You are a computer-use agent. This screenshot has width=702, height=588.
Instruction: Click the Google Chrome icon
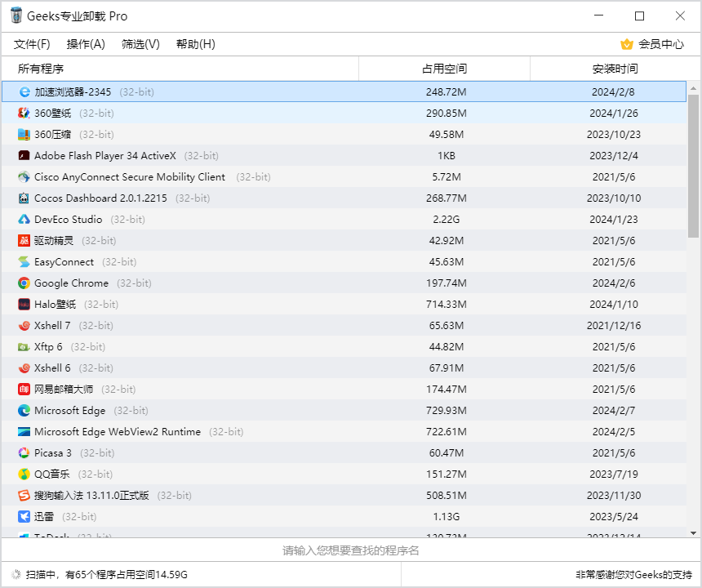tap(24, 283)
